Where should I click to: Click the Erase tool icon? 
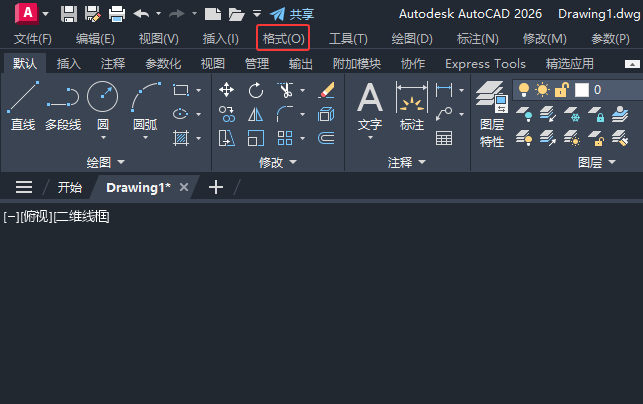[x=326, y=90]
